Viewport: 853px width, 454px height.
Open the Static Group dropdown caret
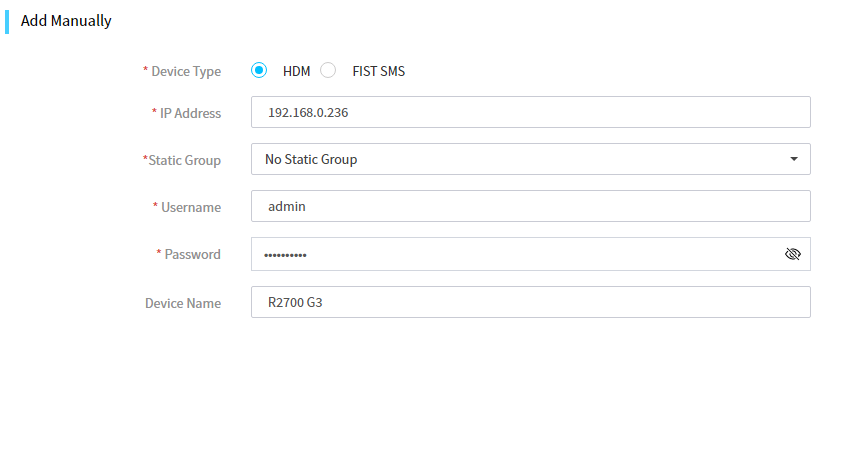(794, 159)
